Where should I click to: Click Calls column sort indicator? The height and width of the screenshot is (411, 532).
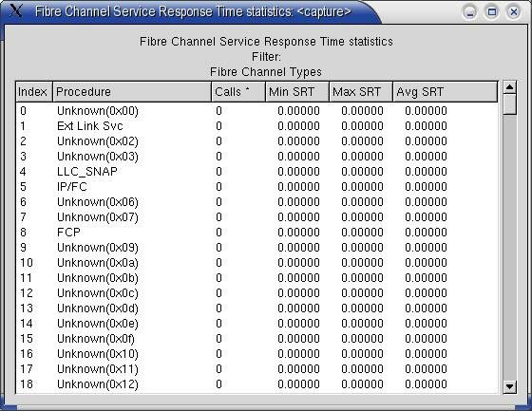click(247, 89)
